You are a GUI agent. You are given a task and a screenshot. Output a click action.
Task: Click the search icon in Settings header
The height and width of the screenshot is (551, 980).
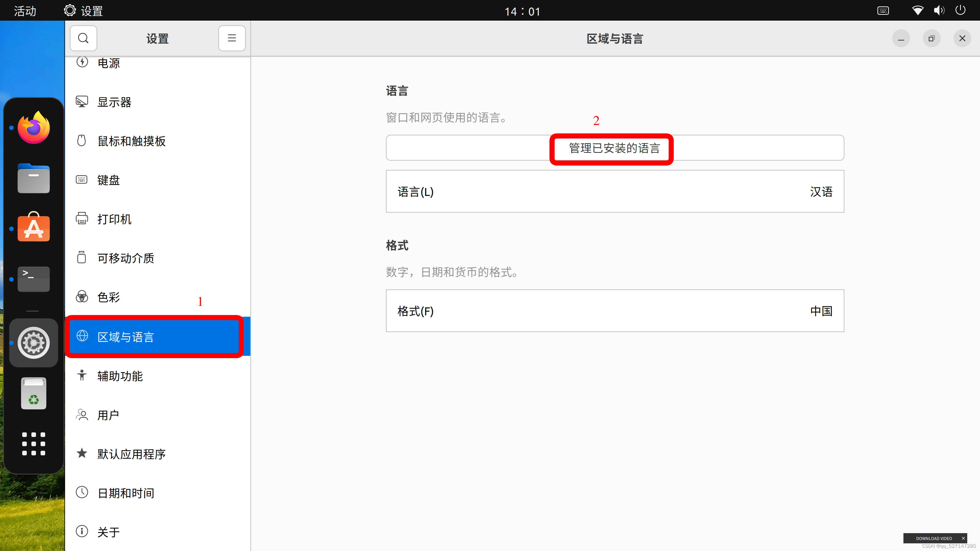(83, 39)
